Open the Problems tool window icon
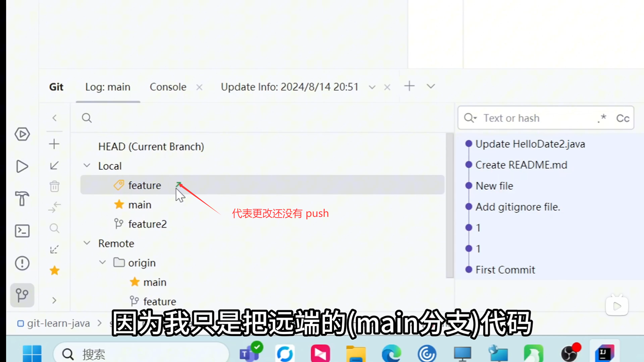 pos(22,263)
